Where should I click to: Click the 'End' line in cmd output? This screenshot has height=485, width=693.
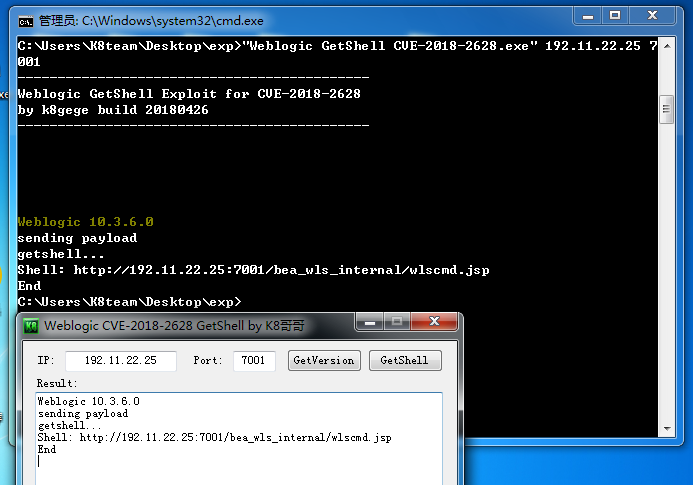point(29,286)
